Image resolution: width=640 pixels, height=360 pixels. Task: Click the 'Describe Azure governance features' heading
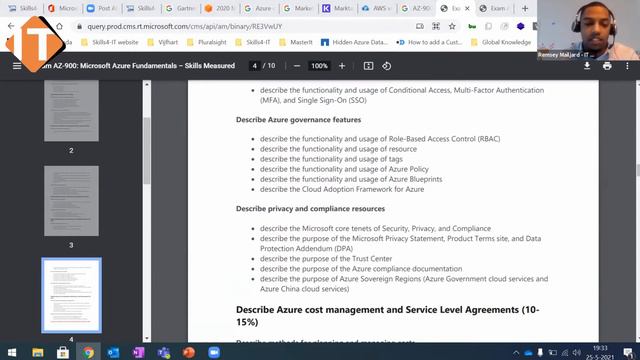tap(298, 120)
